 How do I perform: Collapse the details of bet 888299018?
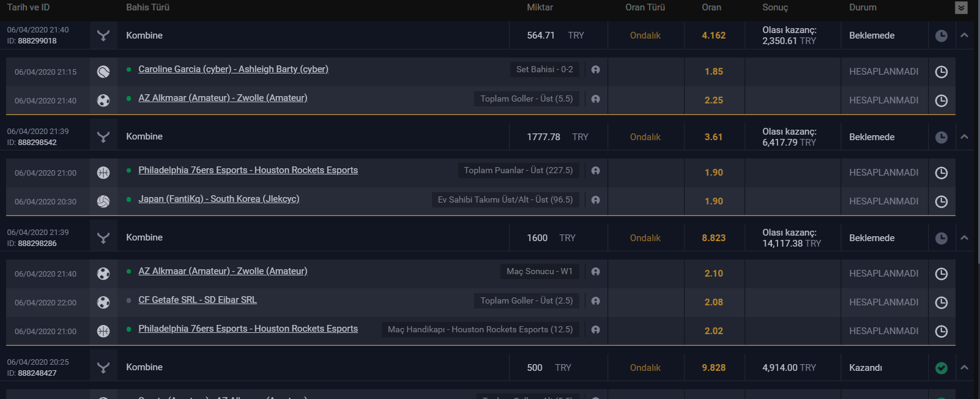pos(964,35)
